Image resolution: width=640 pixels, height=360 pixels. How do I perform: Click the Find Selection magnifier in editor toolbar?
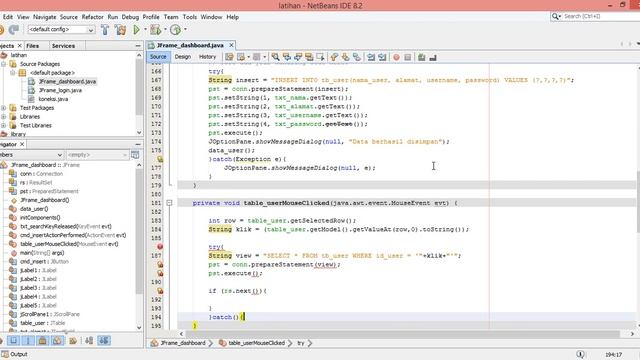[x=276, y=57]
